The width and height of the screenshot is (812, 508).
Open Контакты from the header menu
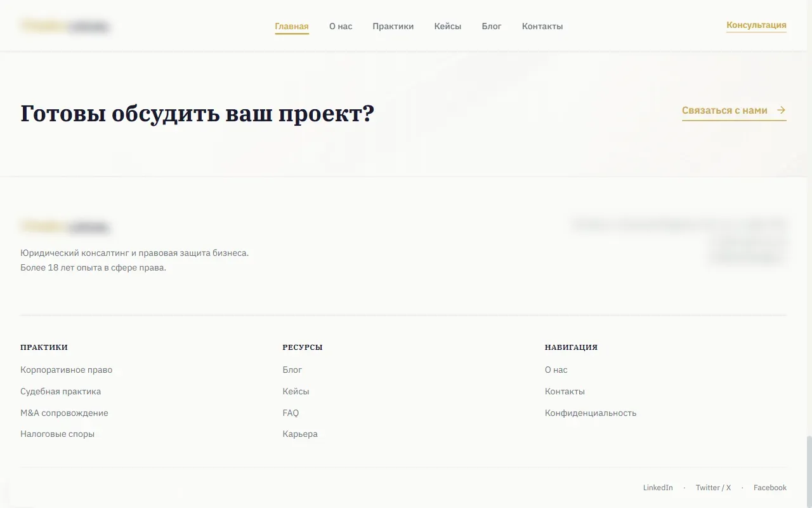(x=542, y=26)
